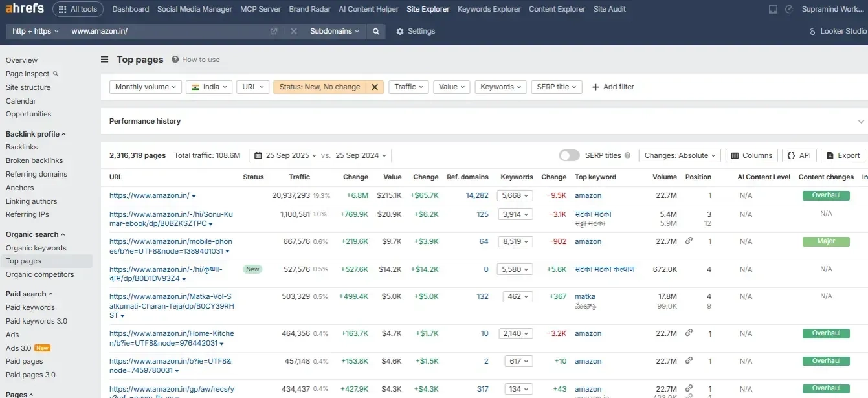
Task: Open the Traffic filter dropdown
Action: [408, 87]
